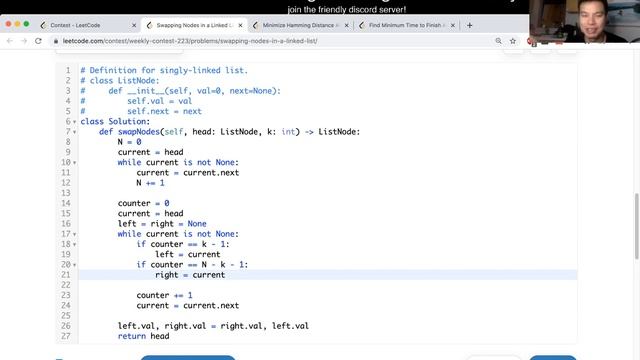The height and width of the screenshot is (360, 640).
Task: Collapse the swapNodes function fold arrow on line 7
Action: 74,132
